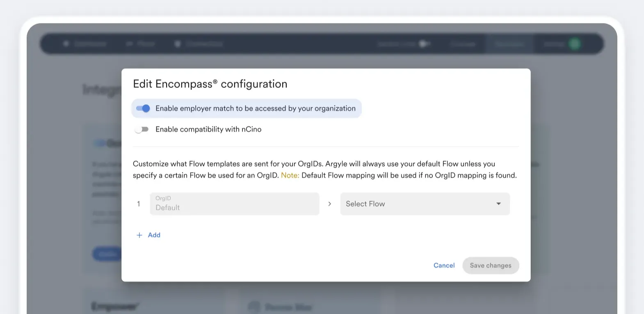This screenshot has width=644, height=314.
Task: Click the blurred menu item left of highlighted tab
Action: [463, 44]
